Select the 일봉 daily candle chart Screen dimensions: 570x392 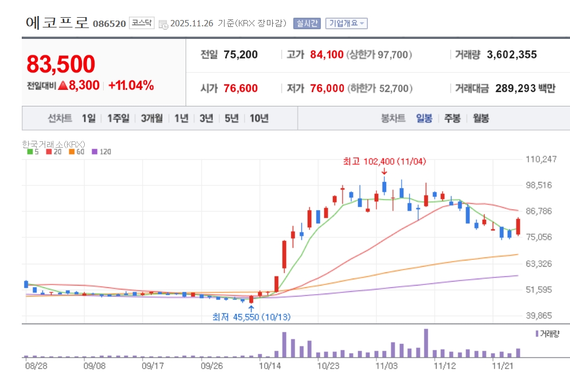point(424,118)
